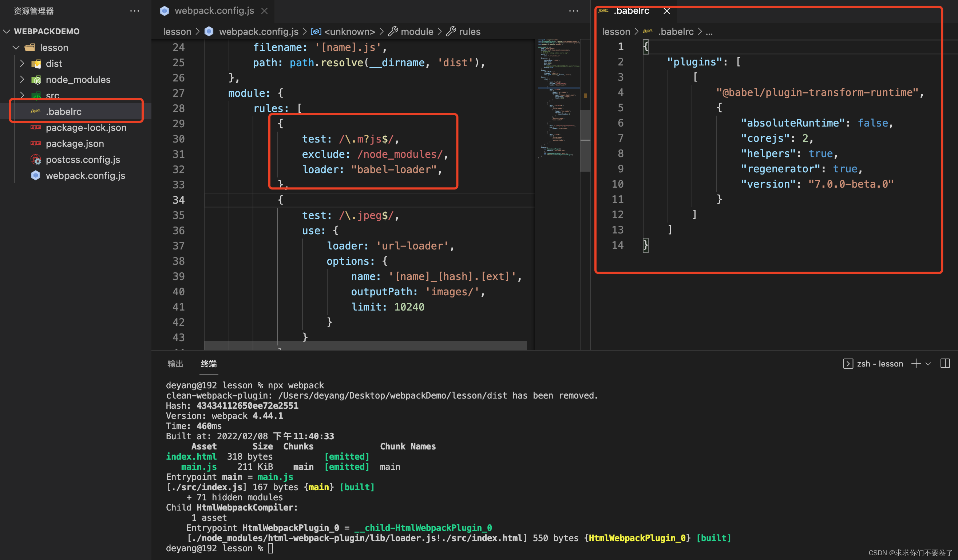Click the zsh terminal shell icon
This screenshot has width=958, height=560.
848,364
